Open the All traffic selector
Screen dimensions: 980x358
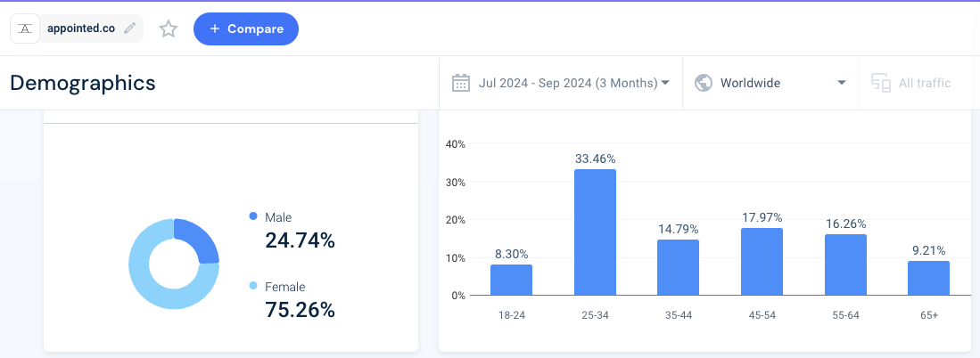point(924,83)
